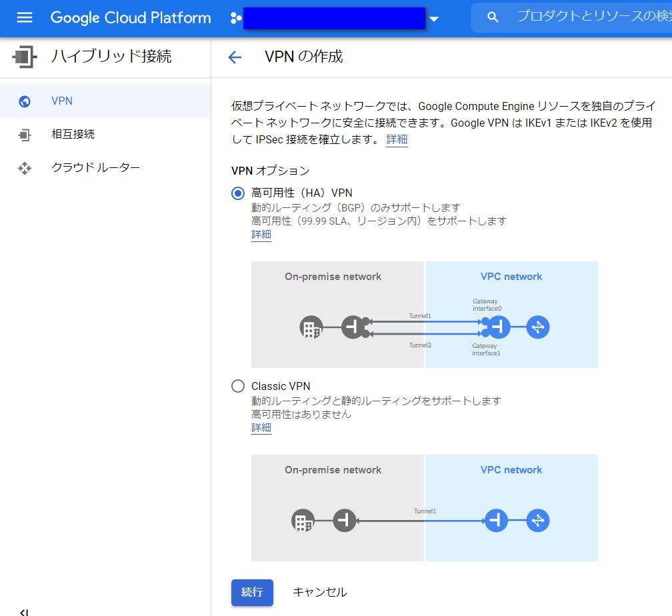
Task: Click on-premise gateway icon in Classic diagram
Action: [x=345, y=521]
